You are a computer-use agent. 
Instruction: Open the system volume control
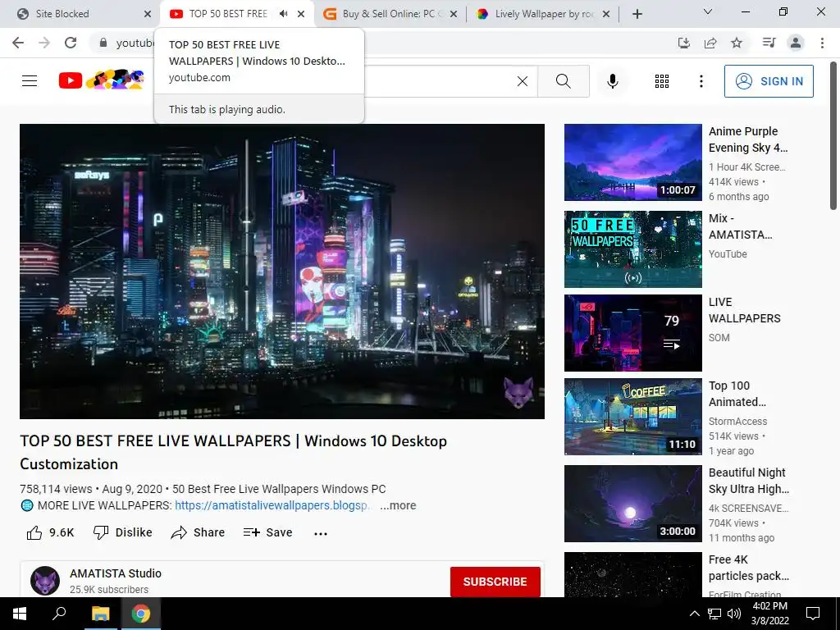[x=734, y=614]
